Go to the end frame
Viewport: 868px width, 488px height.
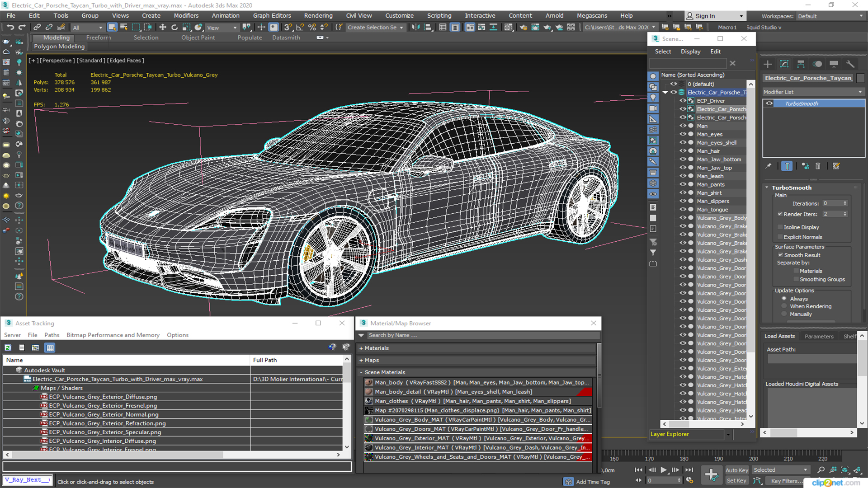point(689,470)
